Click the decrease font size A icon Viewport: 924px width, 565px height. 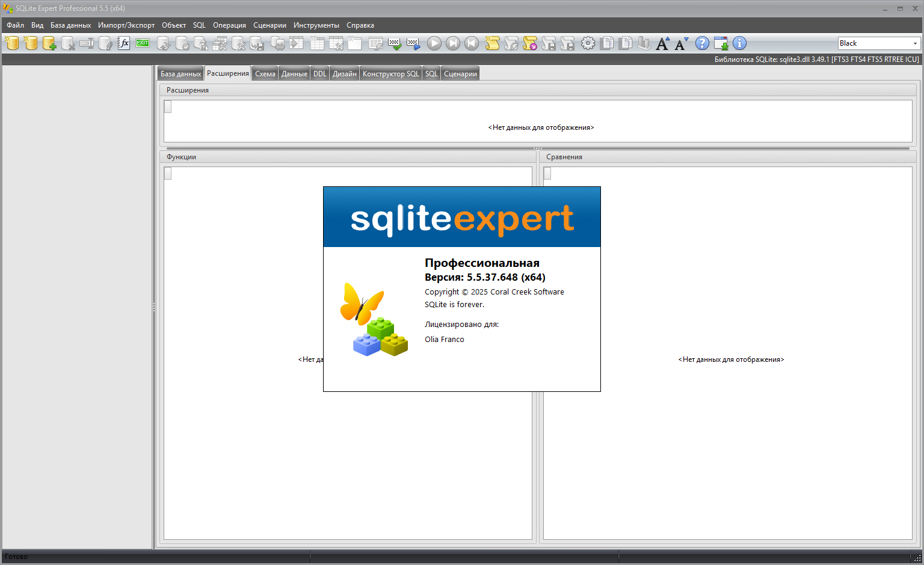(x=682, y=43)
